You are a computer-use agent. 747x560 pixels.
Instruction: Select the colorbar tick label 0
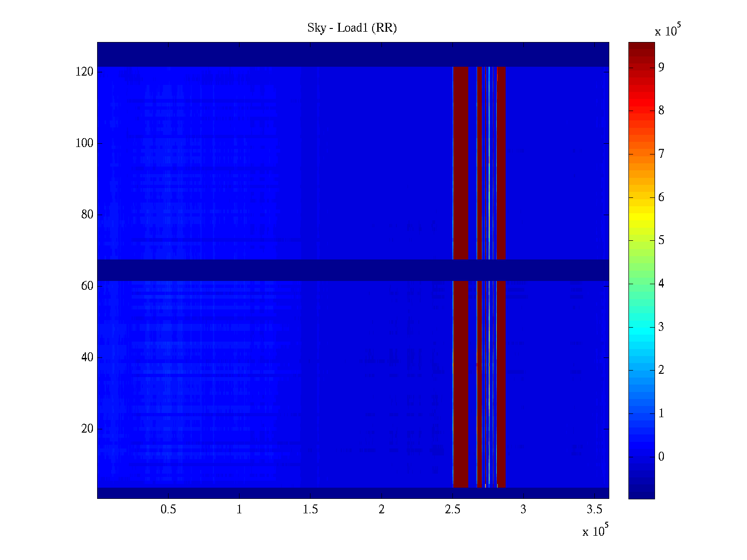click(x=661, y=456)
